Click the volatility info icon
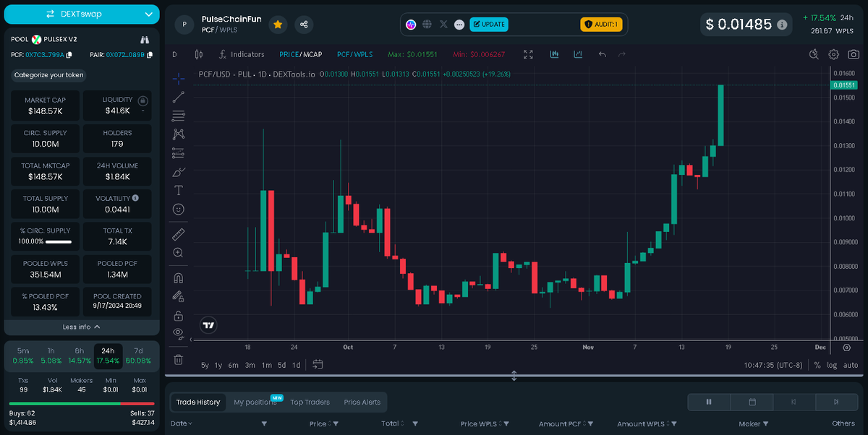This screenshot has height=435, width=868. [136, 197]
